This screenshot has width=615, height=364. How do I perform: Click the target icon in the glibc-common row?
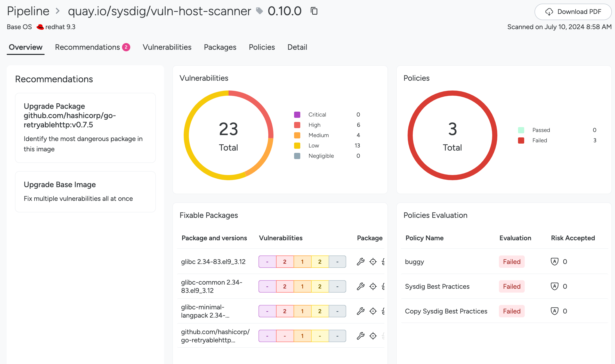pos(373,286)
